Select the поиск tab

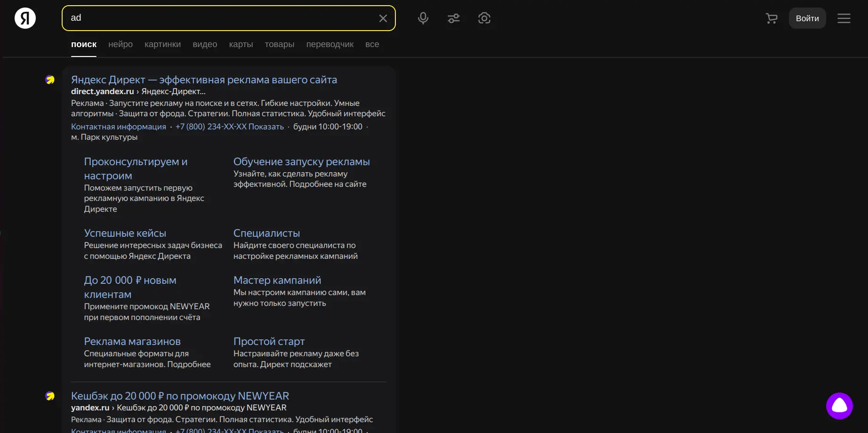click(x=84, y=44)
